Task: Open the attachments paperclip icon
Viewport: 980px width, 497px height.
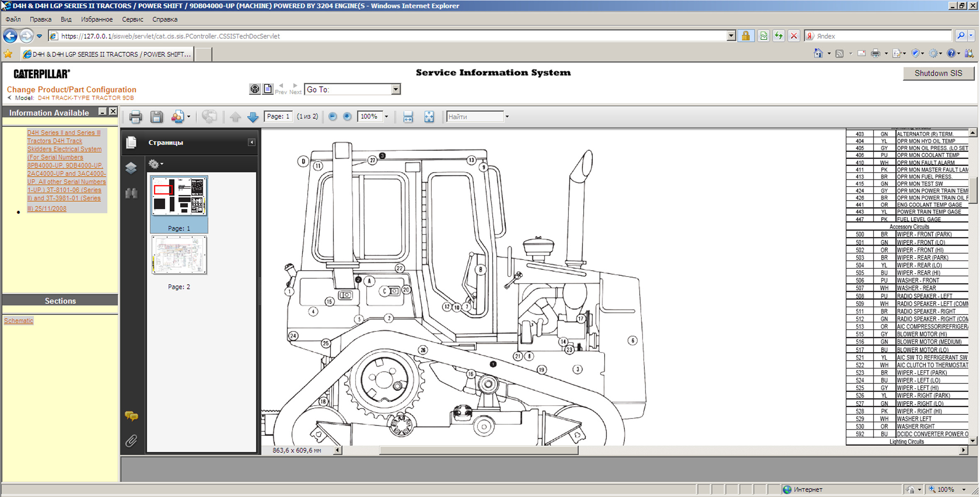Action: point(131,441)
